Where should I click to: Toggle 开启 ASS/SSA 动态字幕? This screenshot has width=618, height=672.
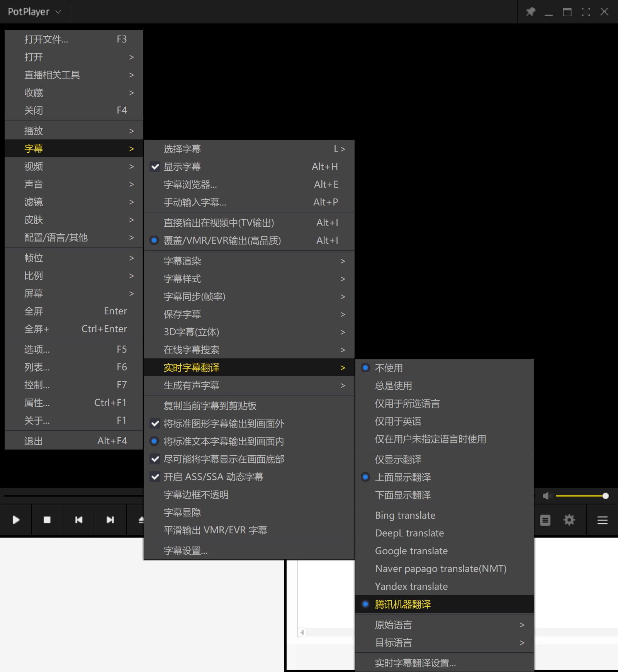[x=250, y=477]
